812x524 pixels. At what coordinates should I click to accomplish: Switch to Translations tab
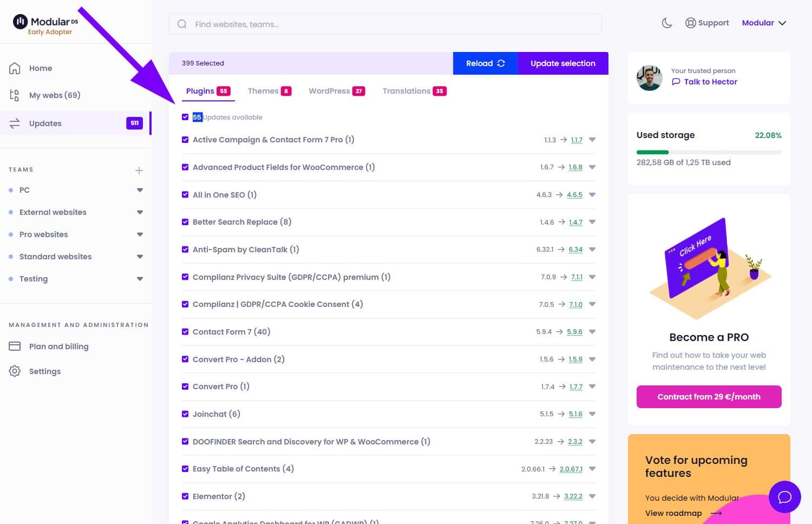pyautogui.click(x=414, y=91)
